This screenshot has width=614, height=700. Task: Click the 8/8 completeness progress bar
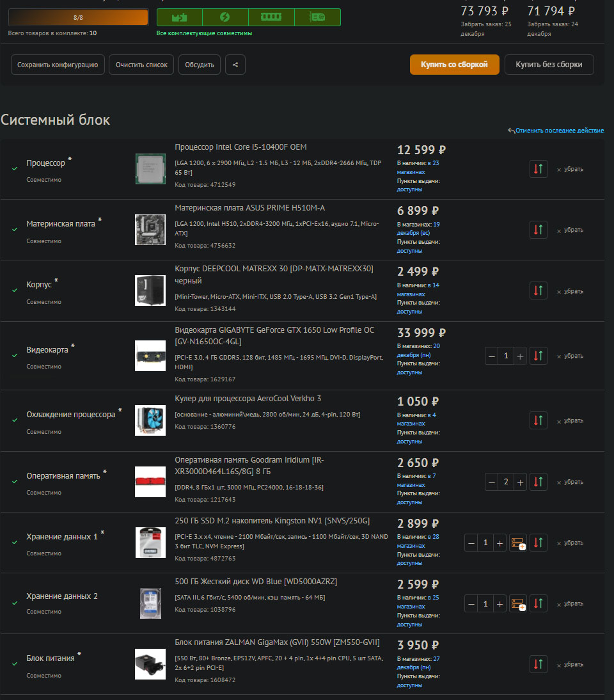click(78, 17)
